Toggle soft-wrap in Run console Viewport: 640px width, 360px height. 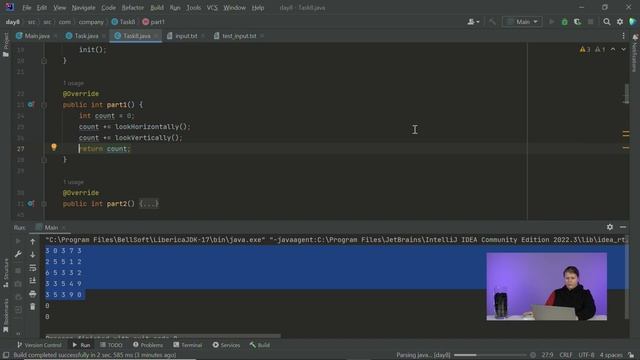coord(33,268)
